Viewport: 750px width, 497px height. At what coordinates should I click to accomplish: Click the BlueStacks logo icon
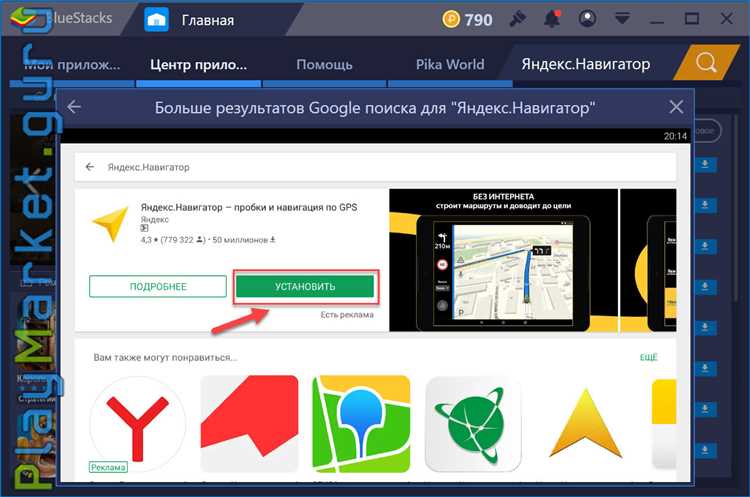[x=24, y=18]
